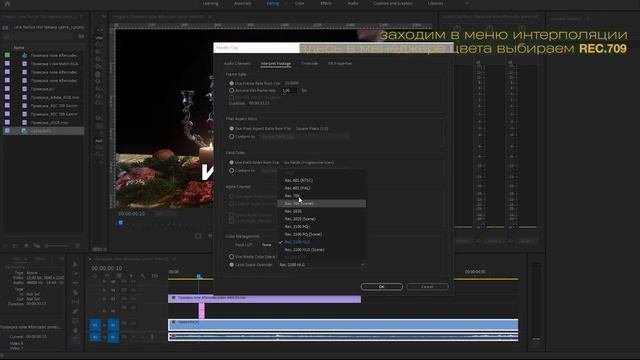Viewport: 640px width, 360px height.
Task: Click the Program monitor playhead
Action: pos(120,222)
